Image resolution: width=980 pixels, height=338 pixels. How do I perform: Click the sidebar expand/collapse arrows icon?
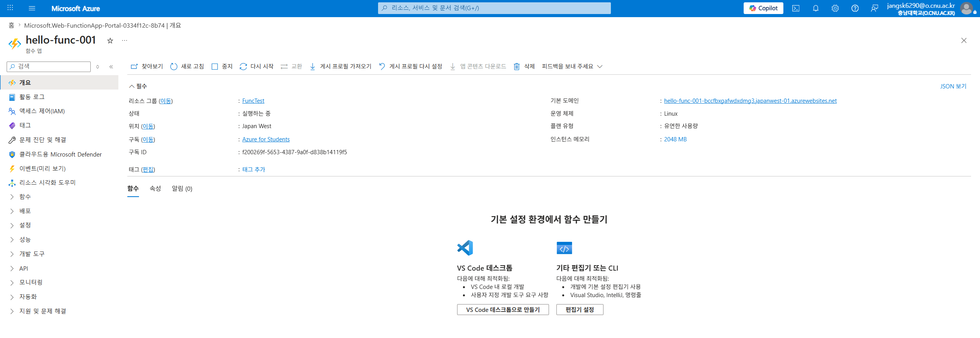[x=98, y=67]
